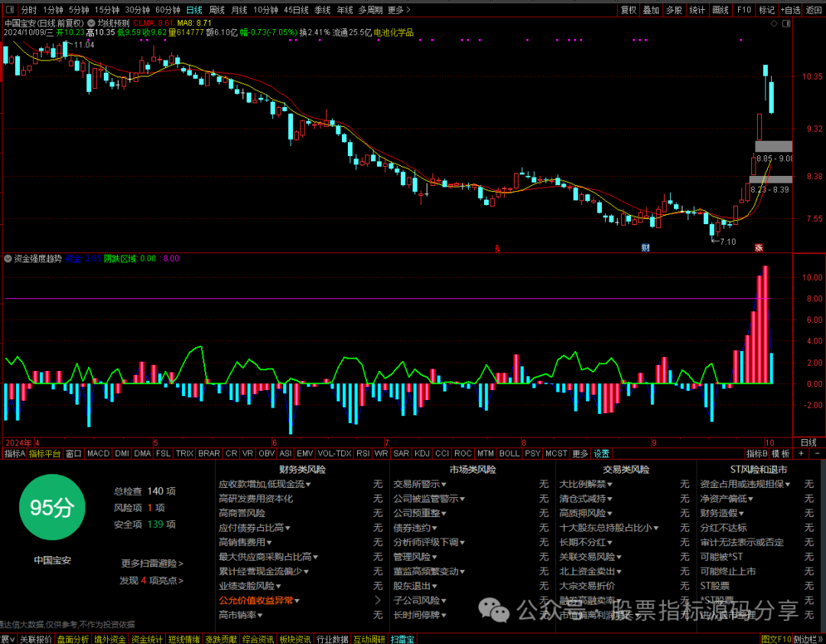Open 更多扫雷避险 link
826x644 pixels.
152,564
